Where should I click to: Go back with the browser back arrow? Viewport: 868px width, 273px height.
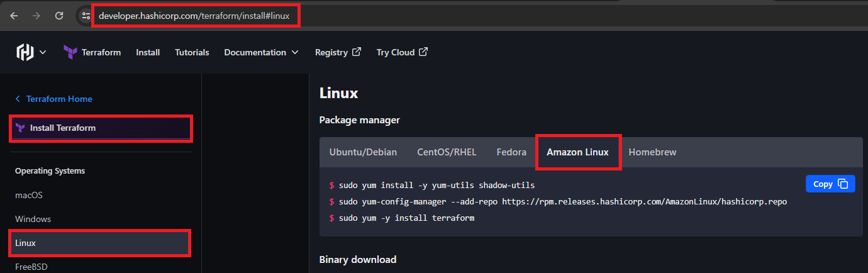[14, 16]
